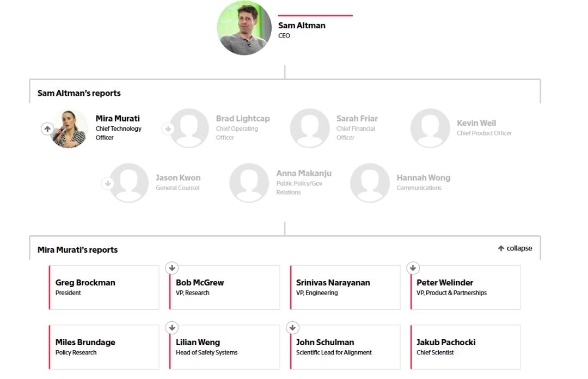Click Mira Murati's profile photo

point(70,129)
